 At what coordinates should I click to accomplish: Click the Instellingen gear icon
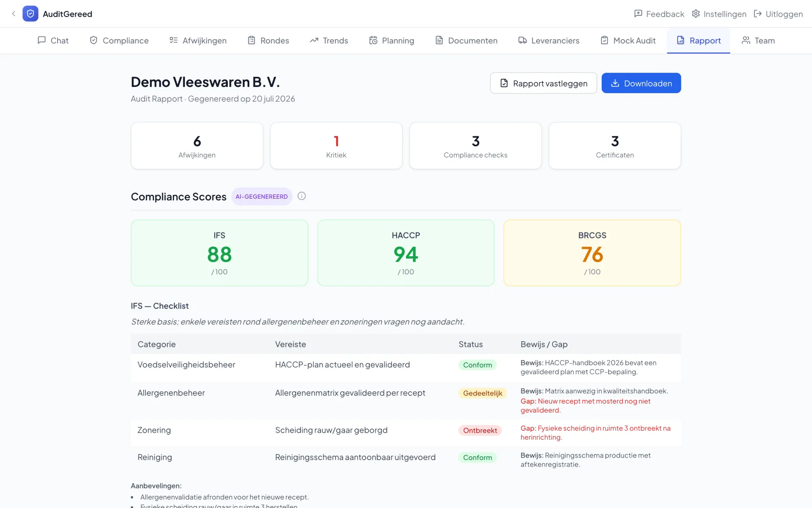click(696, 14)
